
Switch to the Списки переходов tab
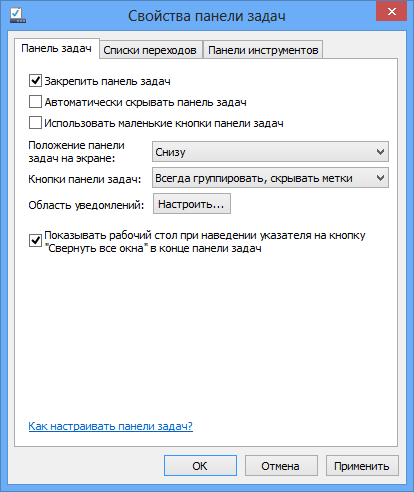tap(151, 50)
